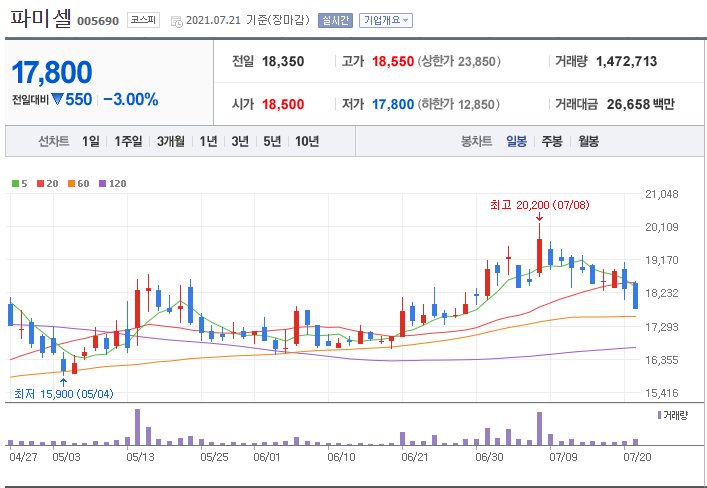Image resolution: width=707 pixels, height=488 pixels.
Task: Click the tallest volume bar at 05/13
Action: tap(138, 427)
